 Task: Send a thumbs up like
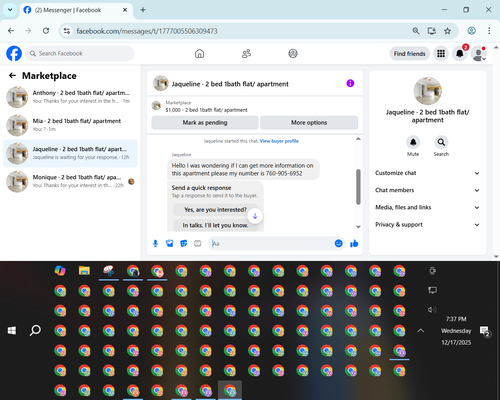coord(354,244)
